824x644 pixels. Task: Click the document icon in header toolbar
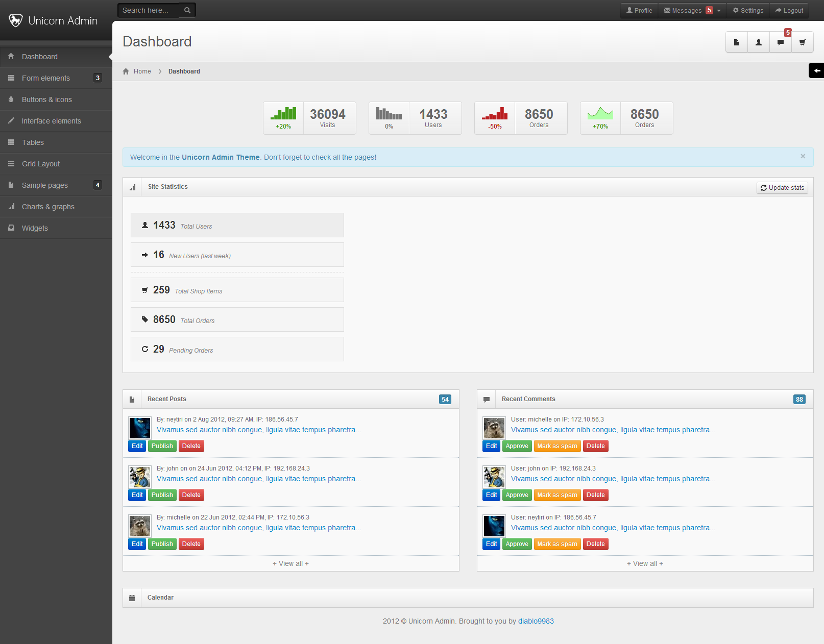(x=736, y=42)
